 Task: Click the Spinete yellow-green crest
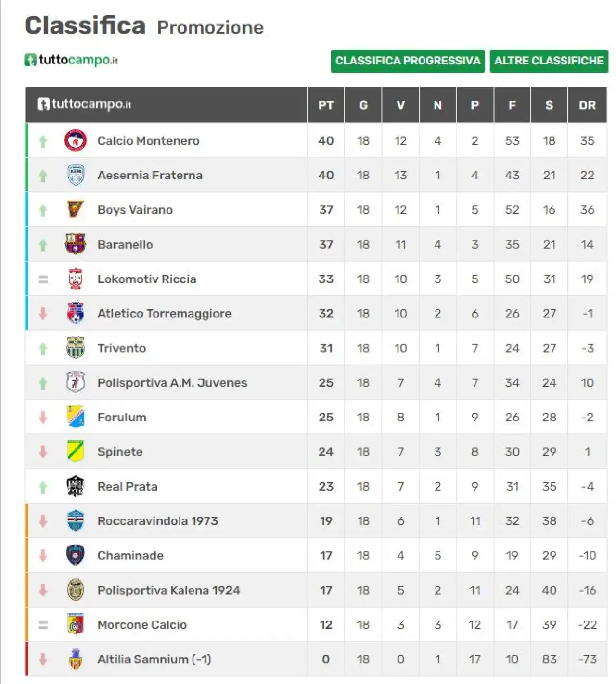76,452
